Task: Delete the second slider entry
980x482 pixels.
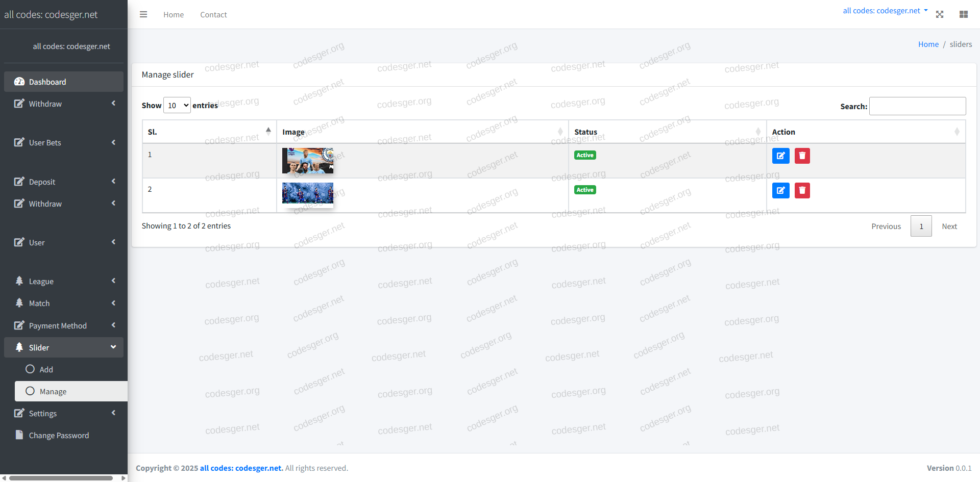Action: pos(802,190)
